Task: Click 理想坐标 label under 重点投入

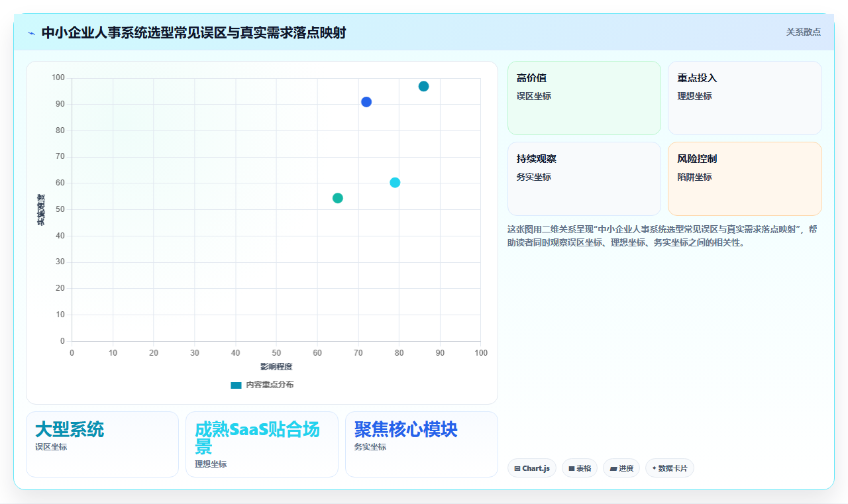Action: pyautogui.click(x=694, y=96)
